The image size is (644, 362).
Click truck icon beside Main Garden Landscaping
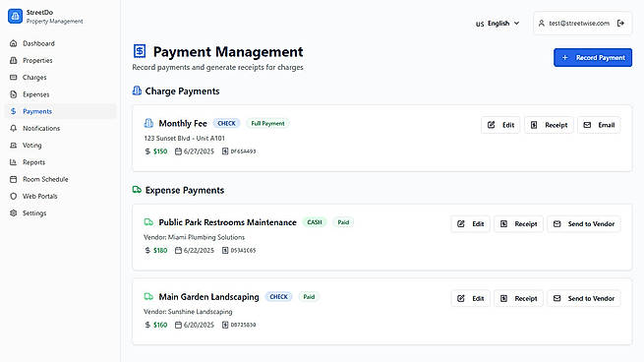(148, 297)
